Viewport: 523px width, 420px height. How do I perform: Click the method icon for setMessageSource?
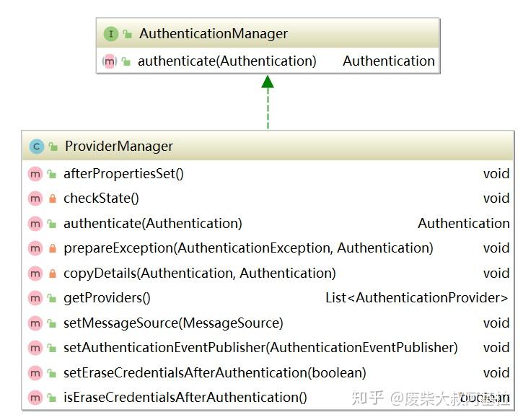click(x=35, y=323)
